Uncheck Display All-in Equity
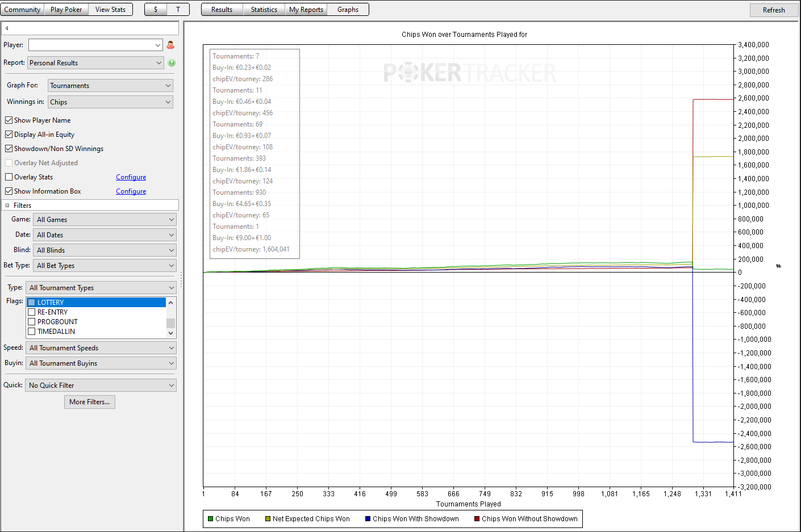801x532 pixels. (9, 135)
